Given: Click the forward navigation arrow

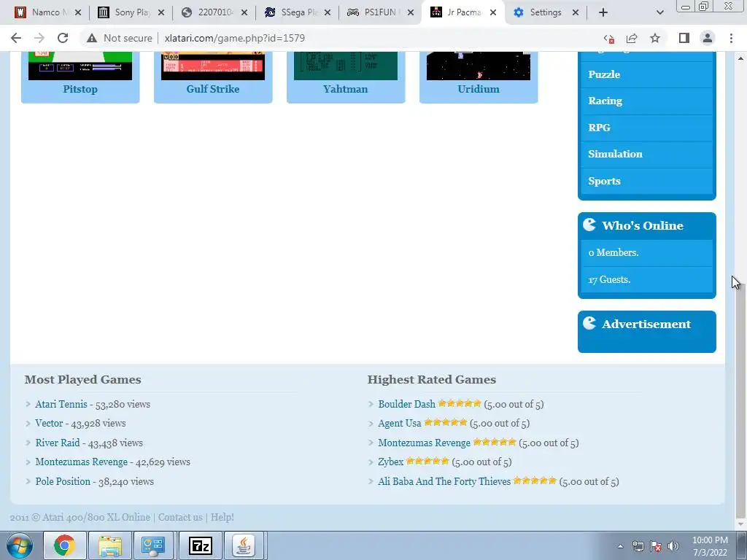Looking at the screenshot, I should click(39, 38).
